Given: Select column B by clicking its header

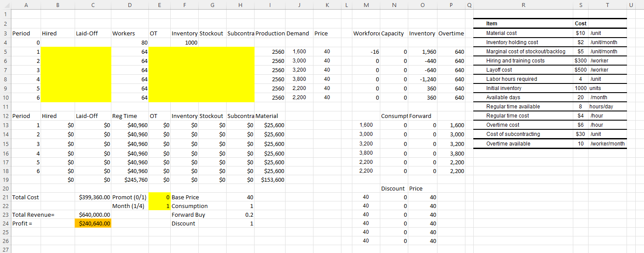Looking at the screenshot, I should tap(58, 4).
